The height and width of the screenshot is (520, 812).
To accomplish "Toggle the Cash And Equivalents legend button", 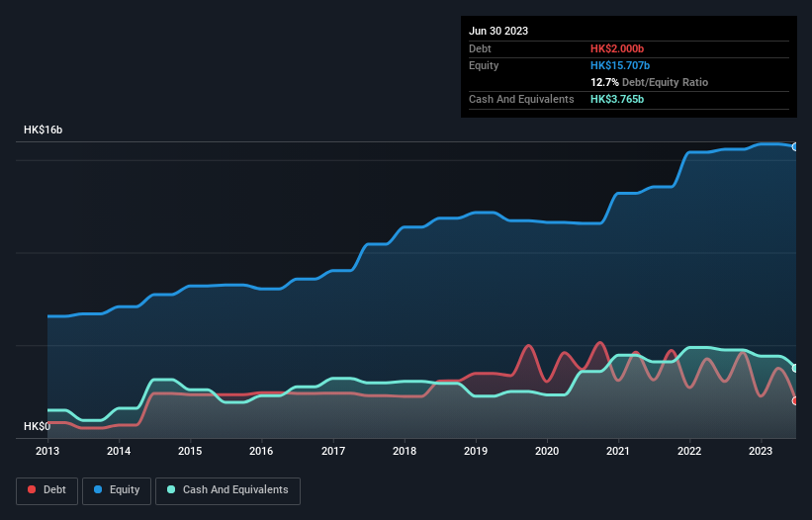I will [227, 490].
